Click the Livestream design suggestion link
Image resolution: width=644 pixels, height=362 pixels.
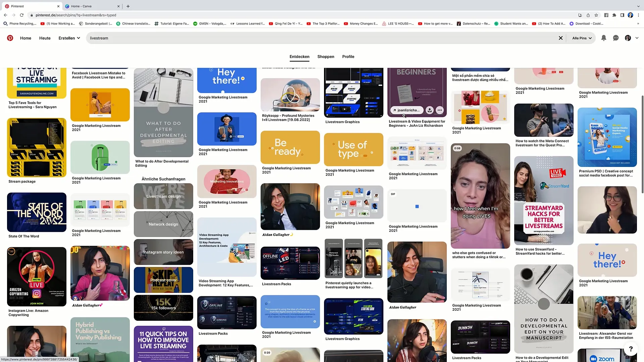click(163, 196)
